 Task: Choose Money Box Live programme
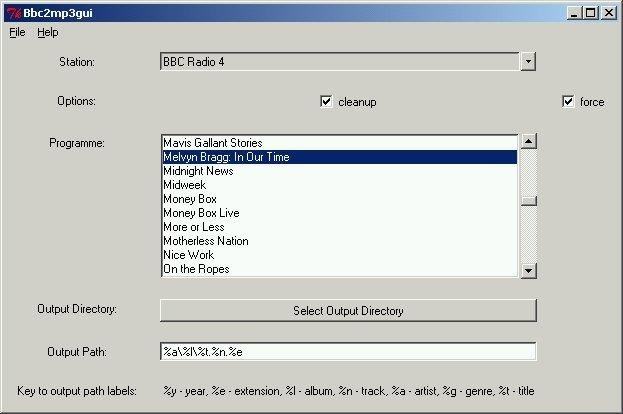(x=340, y=213)
